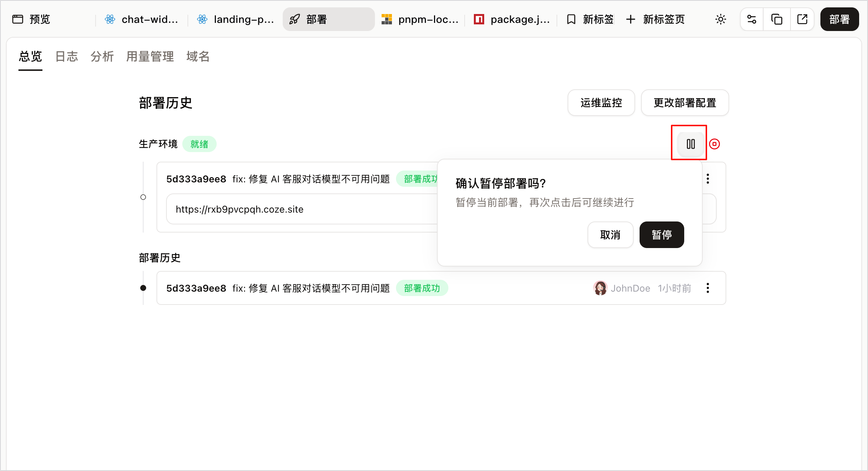
Task: Click JohnDoe avatar thumbnail
Action: click(600, 288)
